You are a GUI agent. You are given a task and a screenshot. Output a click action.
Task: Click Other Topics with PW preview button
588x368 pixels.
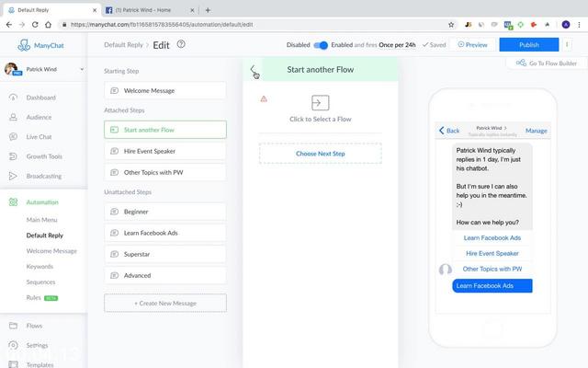tap(492, 269)
